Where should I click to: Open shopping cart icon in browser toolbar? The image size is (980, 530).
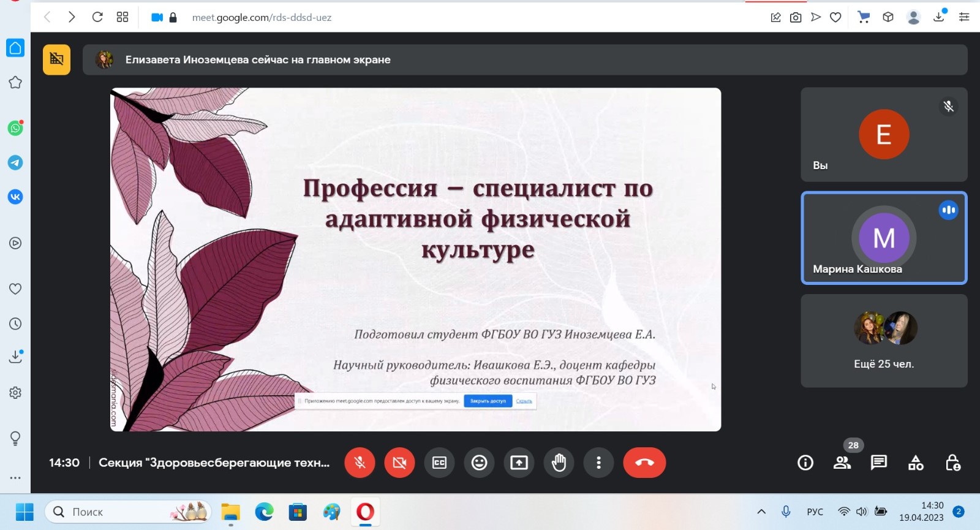pyautogui.click(x=864, y=17)
